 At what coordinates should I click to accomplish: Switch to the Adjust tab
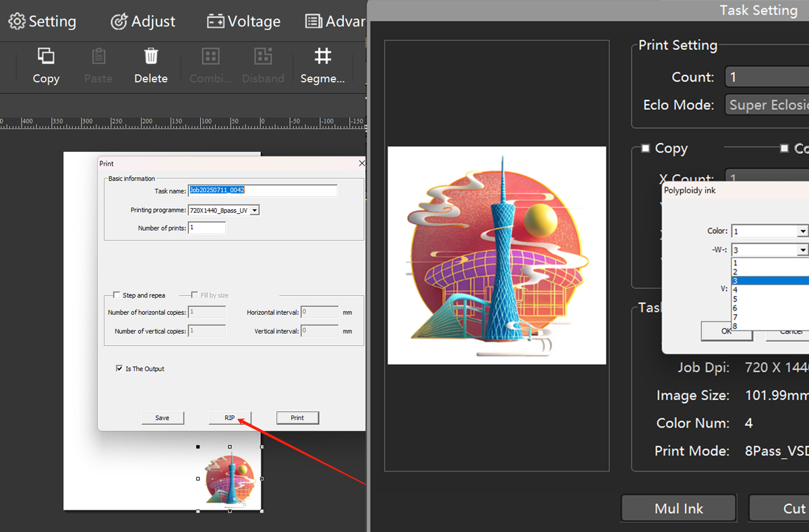point(143,22)
